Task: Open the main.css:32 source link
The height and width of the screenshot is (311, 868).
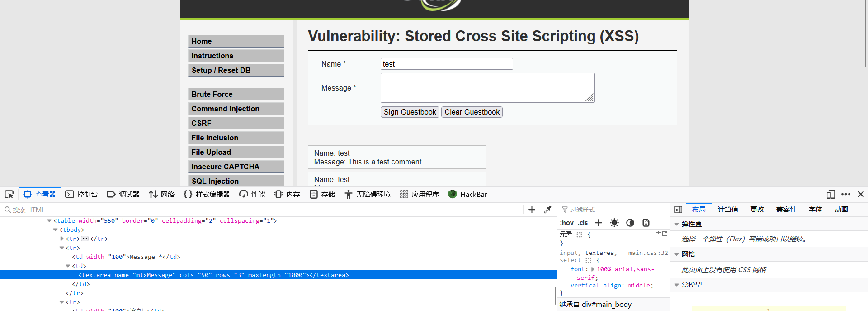Action: pyautogui.click(x=647, y=253)
